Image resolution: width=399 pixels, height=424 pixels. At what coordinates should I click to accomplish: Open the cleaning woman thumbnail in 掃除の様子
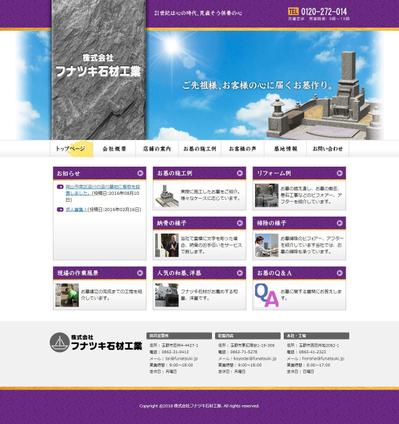267,245
